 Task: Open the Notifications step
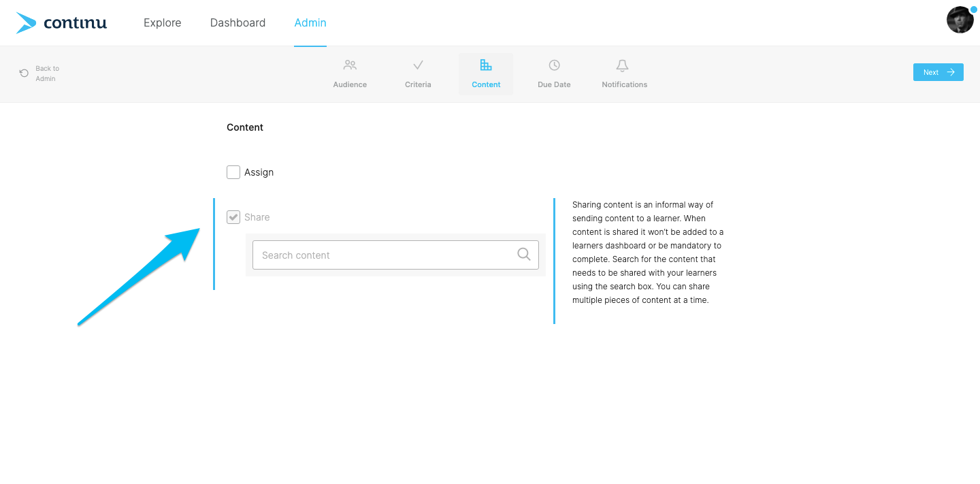coord(624,74)
